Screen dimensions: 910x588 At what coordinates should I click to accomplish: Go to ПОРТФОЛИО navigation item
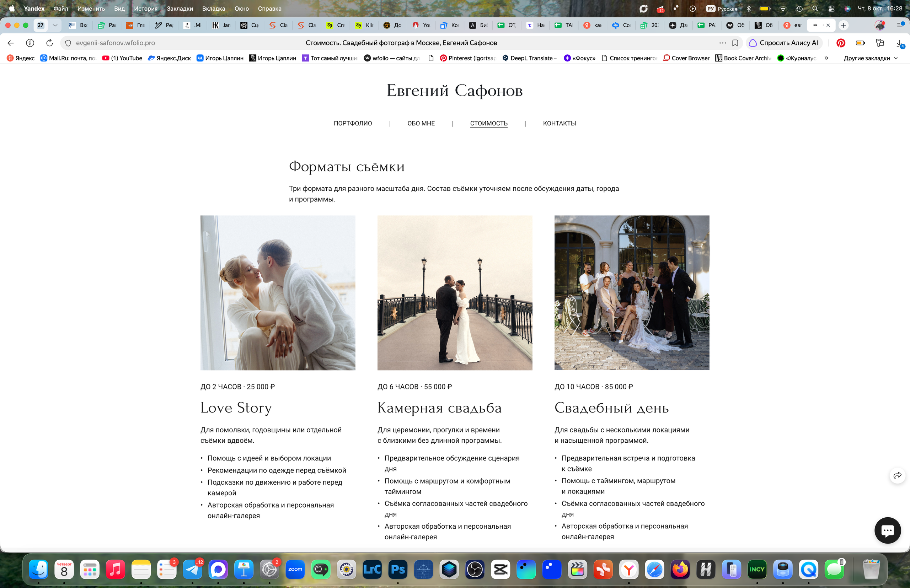[x=353, y=123]
